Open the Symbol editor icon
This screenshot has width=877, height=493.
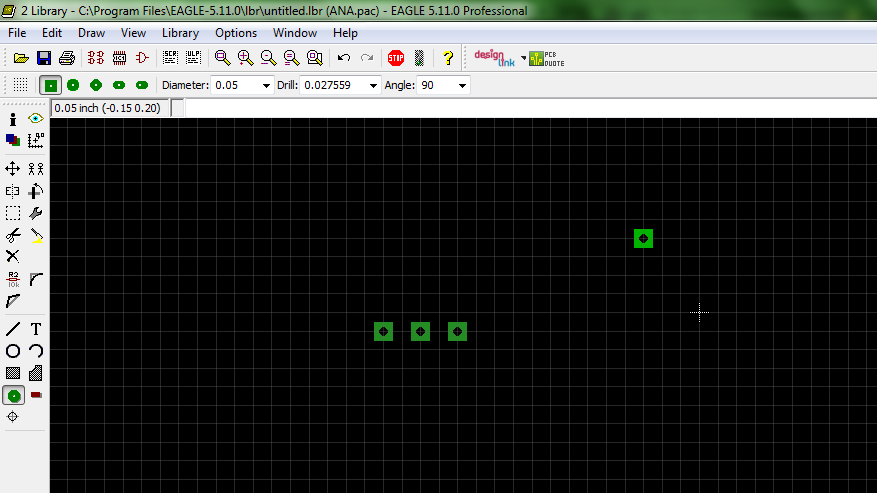(142, 58)
